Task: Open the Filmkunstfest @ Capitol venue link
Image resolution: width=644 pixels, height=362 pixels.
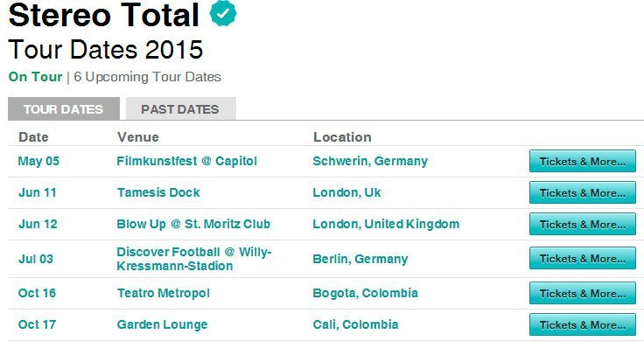Action: [186, 161]
